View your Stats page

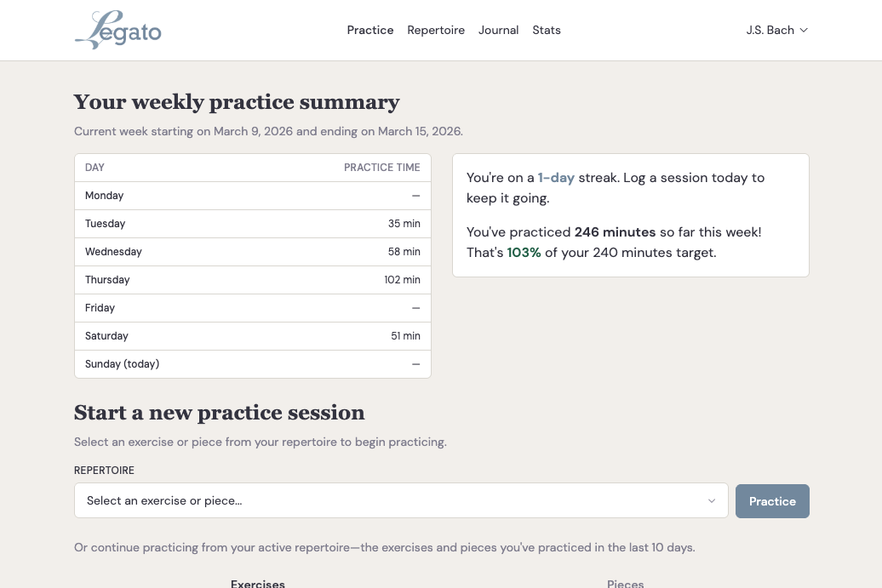click(546, 30)
